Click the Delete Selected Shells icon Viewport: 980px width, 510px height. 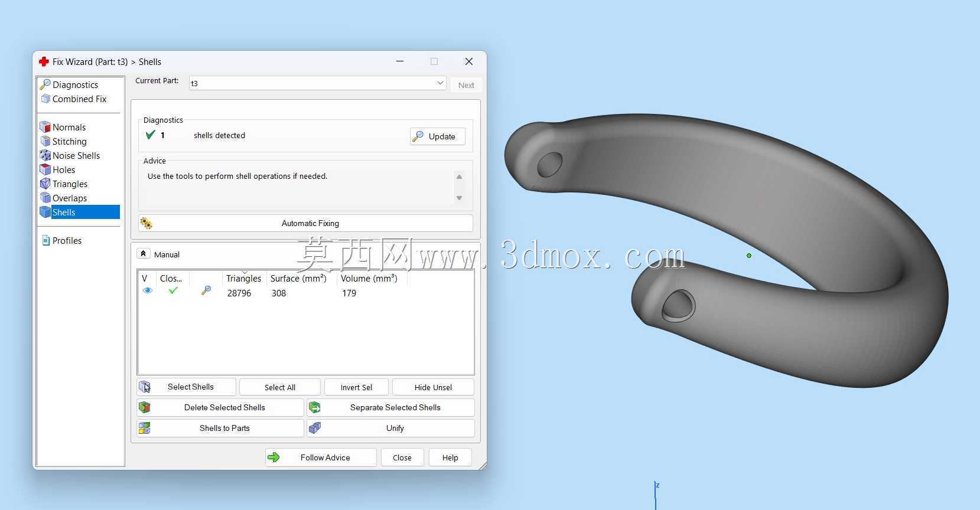(x=144, y=407)
